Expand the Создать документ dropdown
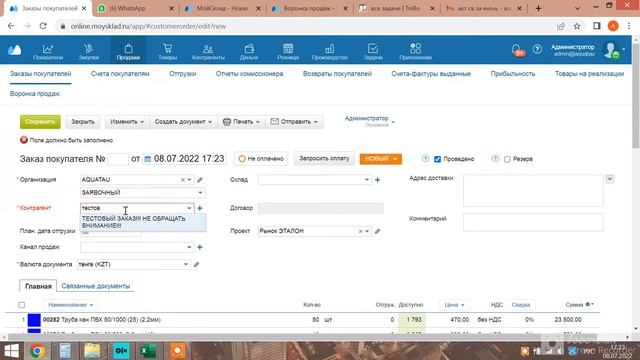The width and height of the screenshot is (640, 360). pos(183,122)
